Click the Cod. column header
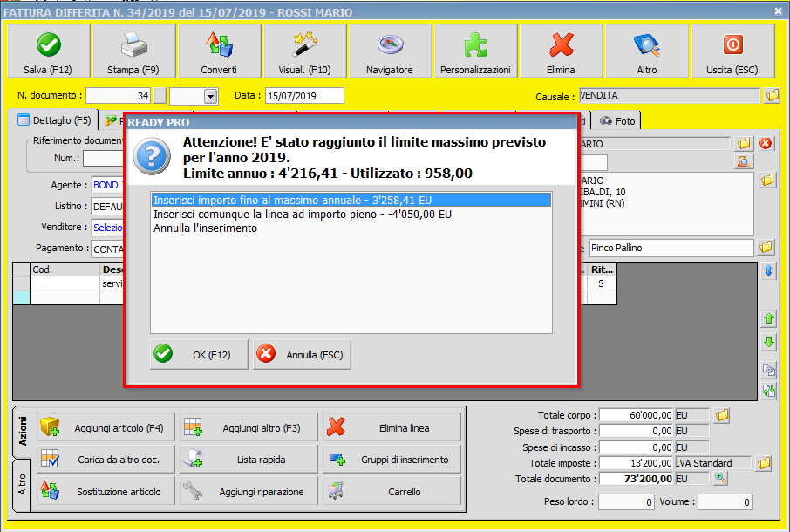 point(65,269)
